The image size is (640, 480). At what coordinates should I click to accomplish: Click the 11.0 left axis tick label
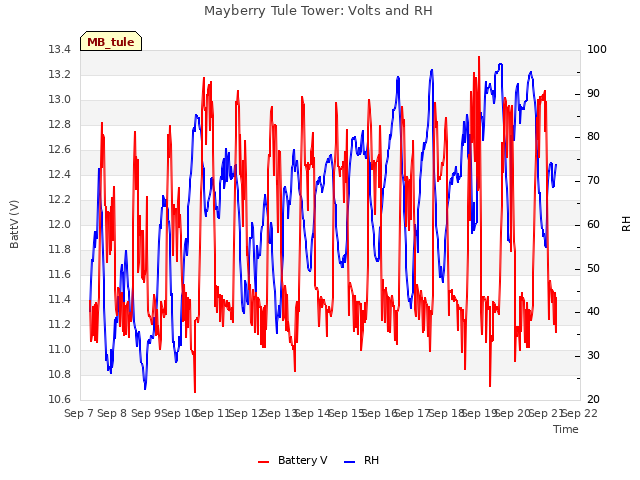[60, 349]
